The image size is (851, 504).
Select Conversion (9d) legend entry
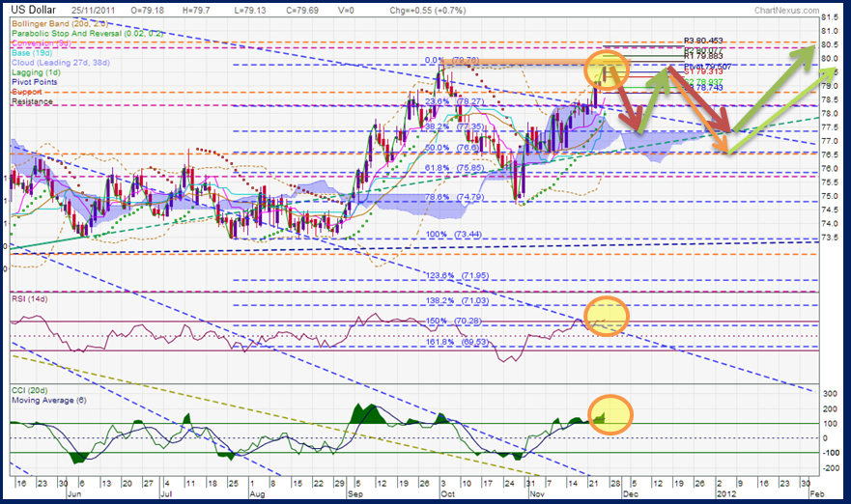pyautogui.click(x=41, y=43)
